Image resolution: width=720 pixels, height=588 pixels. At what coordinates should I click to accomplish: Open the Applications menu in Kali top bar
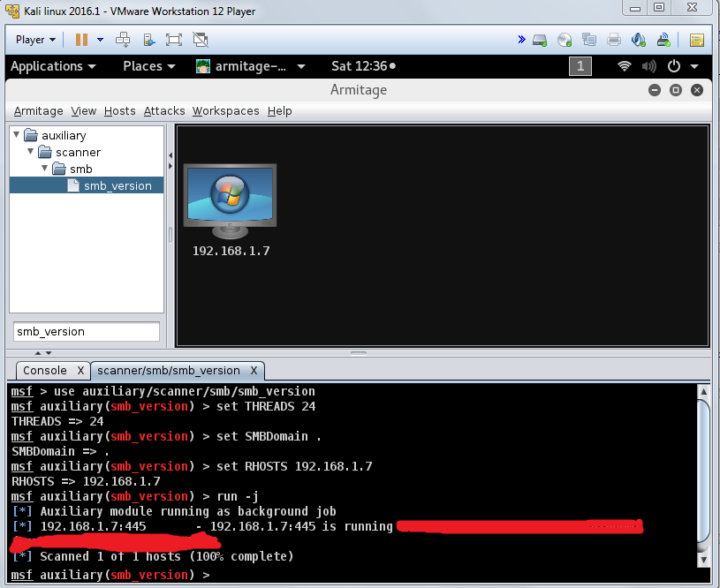pyautogui.click(x=52, y=66)
